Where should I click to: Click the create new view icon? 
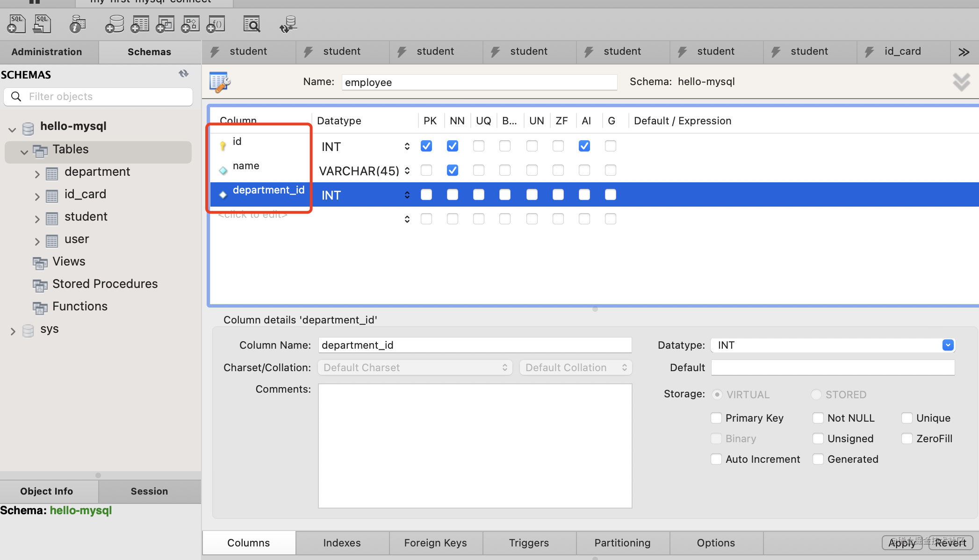click(165, 24)
